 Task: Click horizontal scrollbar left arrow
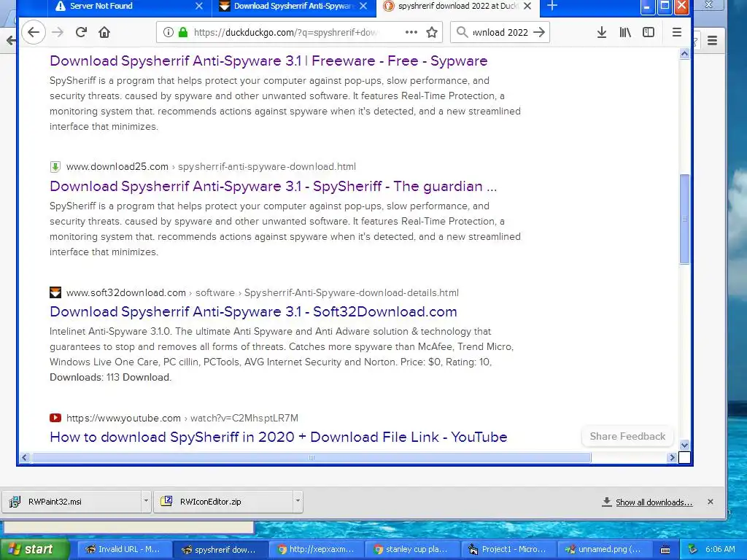[24, 458]
